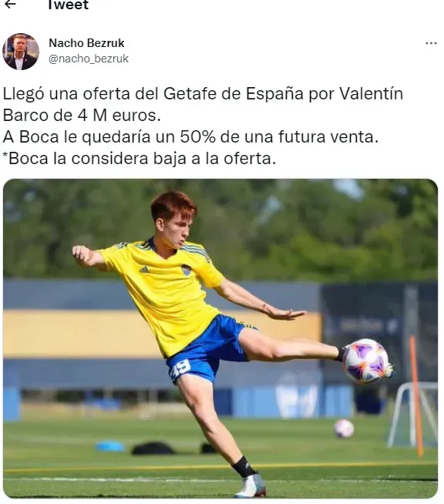Click the Nacho Bezruk display name
This screenshot has width=444, height=504.
point(86,43)
